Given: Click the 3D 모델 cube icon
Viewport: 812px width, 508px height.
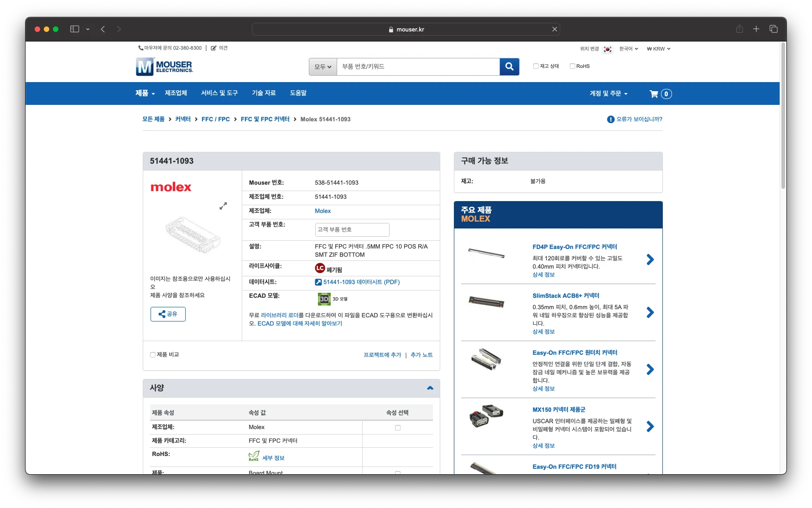Looking at the screenshot, I should 324,299.
